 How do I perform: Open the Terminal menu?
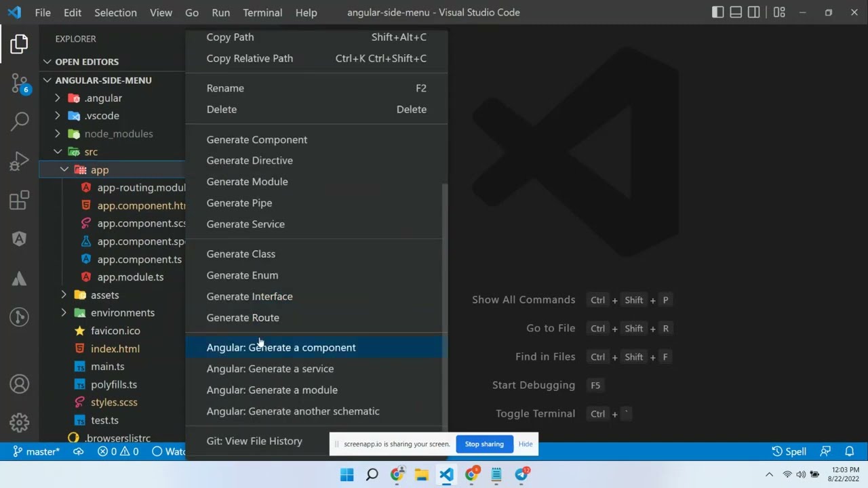(x=262, y=12)
